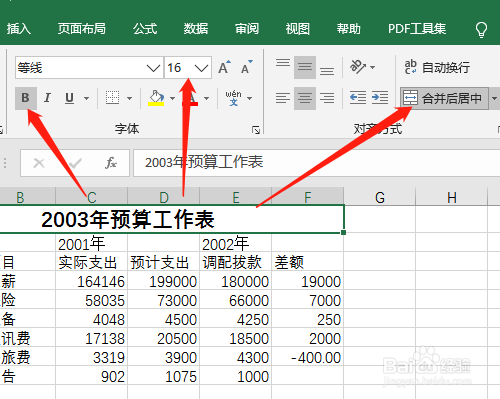Image resolution: width=500 pixels, height=399 pixels.
Task: Open the PDF工具集 ribbon tab
Action: click(x=417, y=29)
